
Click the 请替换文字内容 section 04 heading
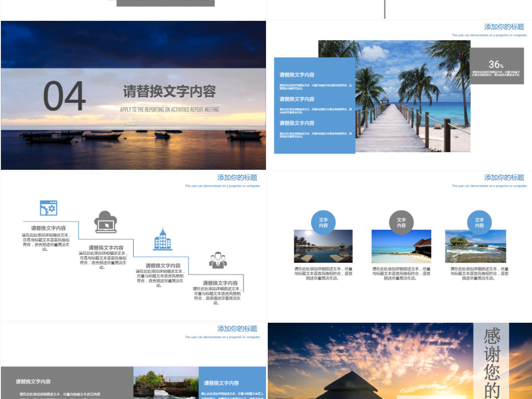click(x=169, y=92)
